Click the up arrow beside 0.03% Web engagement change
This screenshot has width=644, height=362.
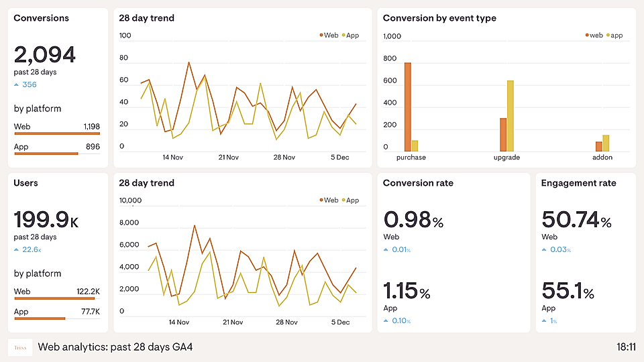[x=544, y=250]
